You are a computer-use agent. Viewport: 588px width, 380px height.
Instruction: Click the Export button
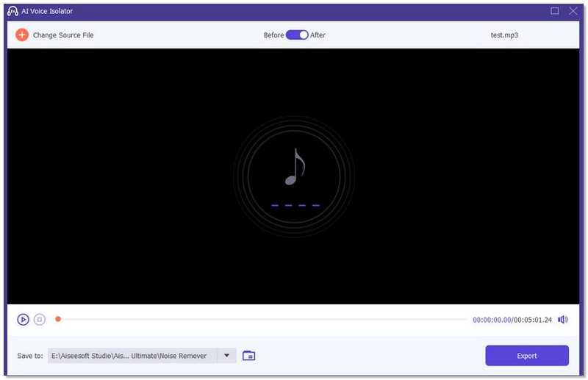[x=527, y=355]
